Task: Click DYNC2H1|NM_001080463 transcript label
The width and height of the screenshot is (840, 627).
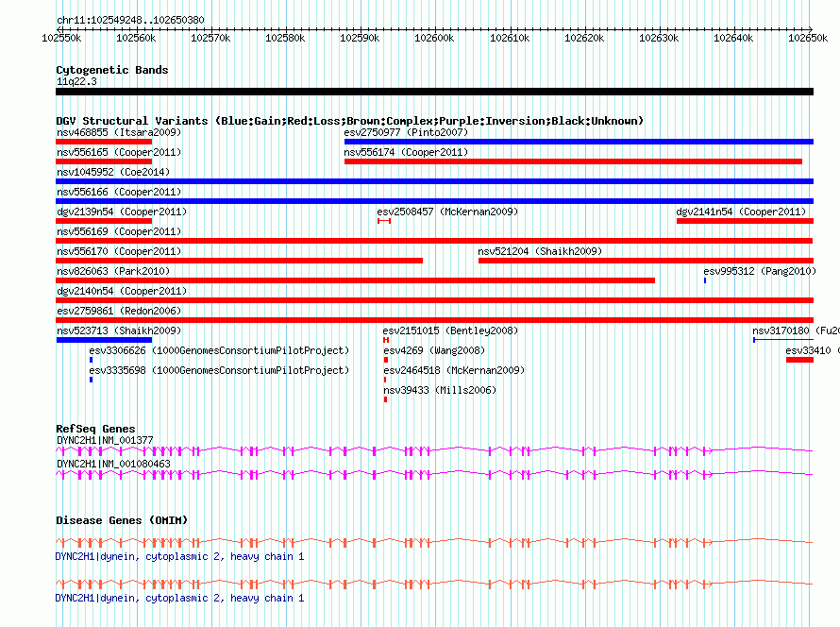Action: (x=113, y=464)
